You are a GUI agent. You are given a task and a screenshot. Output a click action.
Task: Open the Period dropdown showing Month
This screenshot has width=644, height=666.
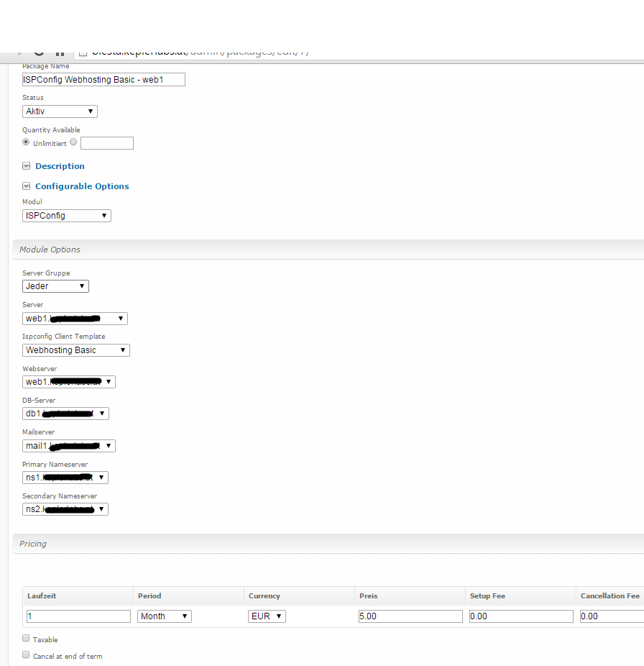pyautogui.click(x=165, y=616)
